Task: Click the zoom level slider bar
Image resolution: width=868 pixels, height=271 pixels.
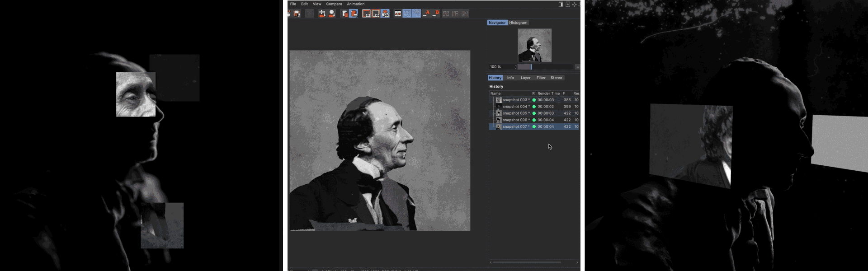Action: click(545, 67)
